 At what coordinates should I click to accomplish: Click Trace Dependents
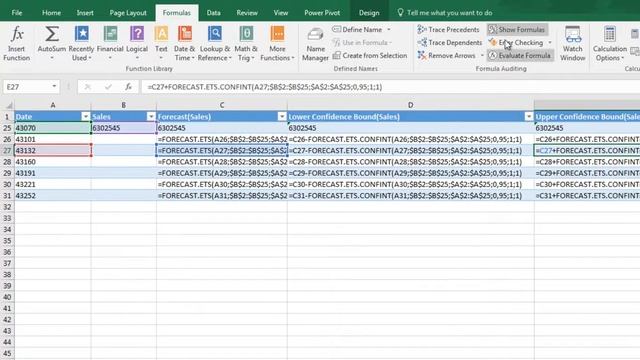pos(450,42)
